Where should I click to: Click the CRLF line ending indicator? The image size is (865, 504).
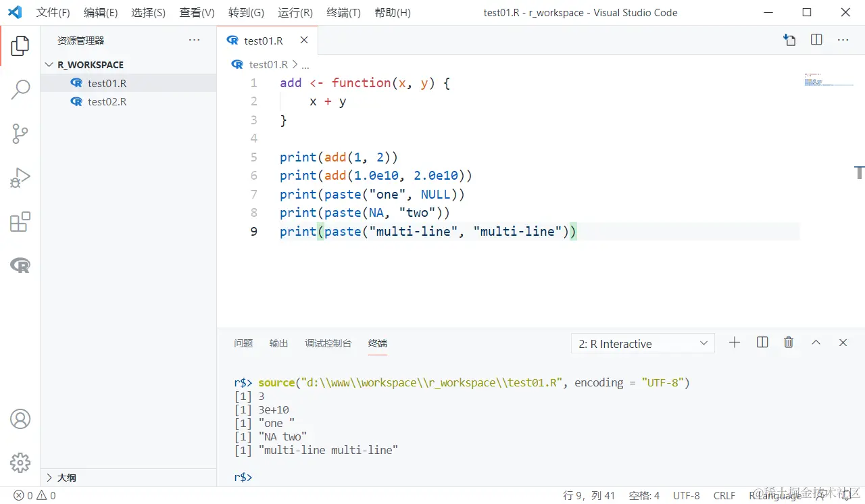click(x=724, y=495)
